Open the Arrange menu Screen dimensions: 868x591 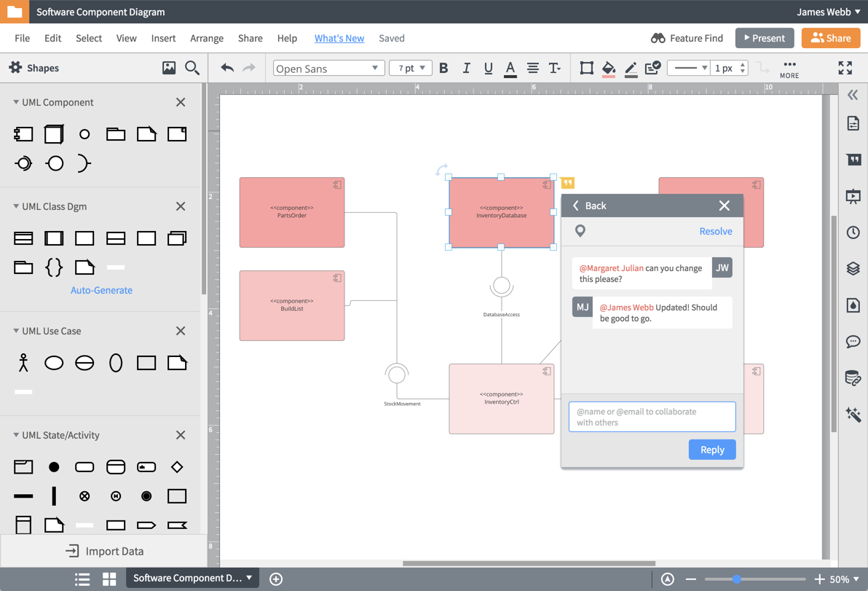207,38
